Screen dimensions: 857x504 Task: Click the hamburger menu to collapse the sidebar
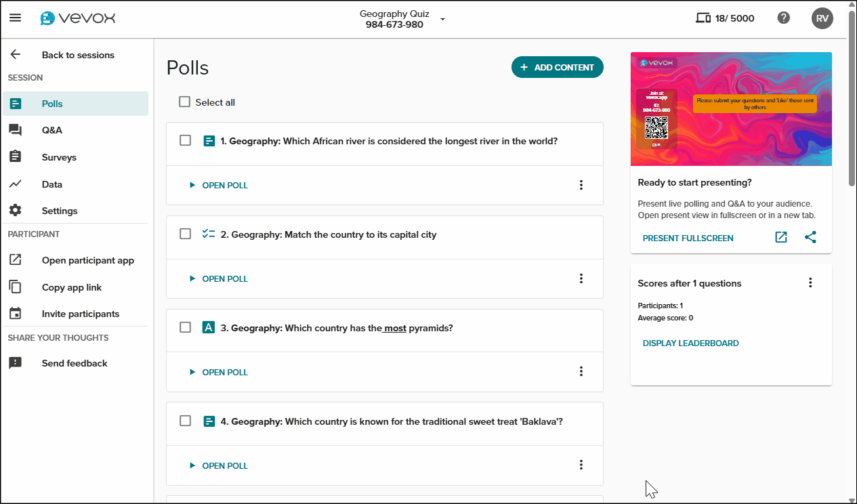click(15, 18)
